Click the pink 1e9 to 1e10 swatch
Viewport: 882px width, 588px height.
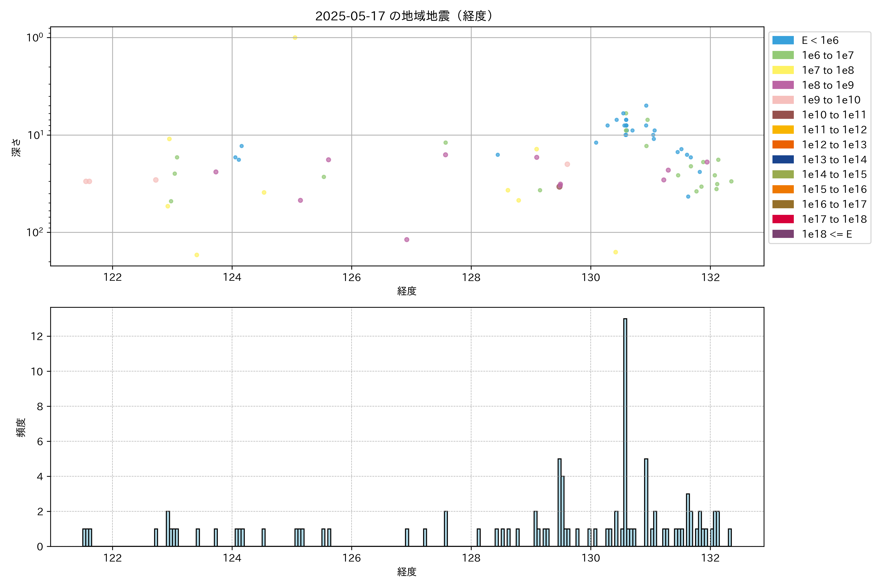[783, 100]
